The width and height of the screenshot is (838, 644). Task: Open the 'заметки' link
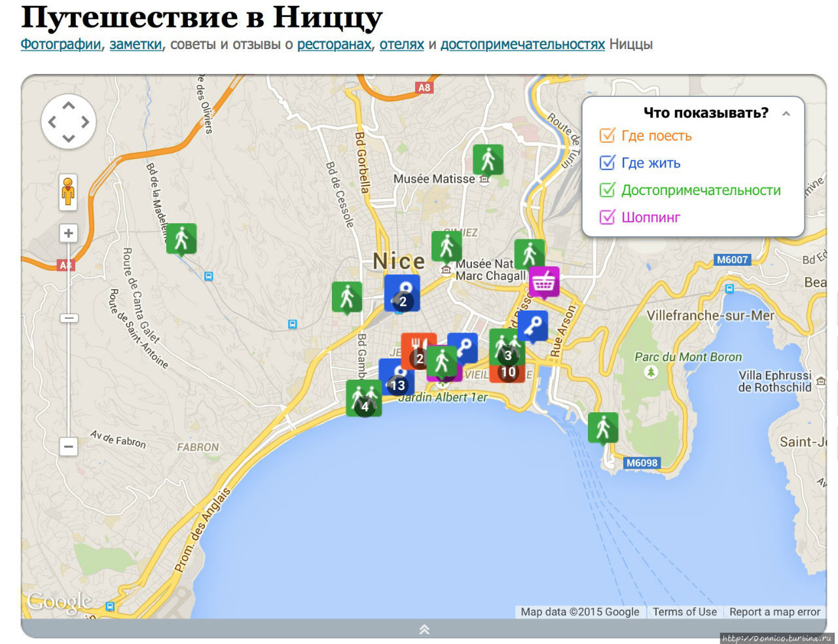click(x=136, y=45)
